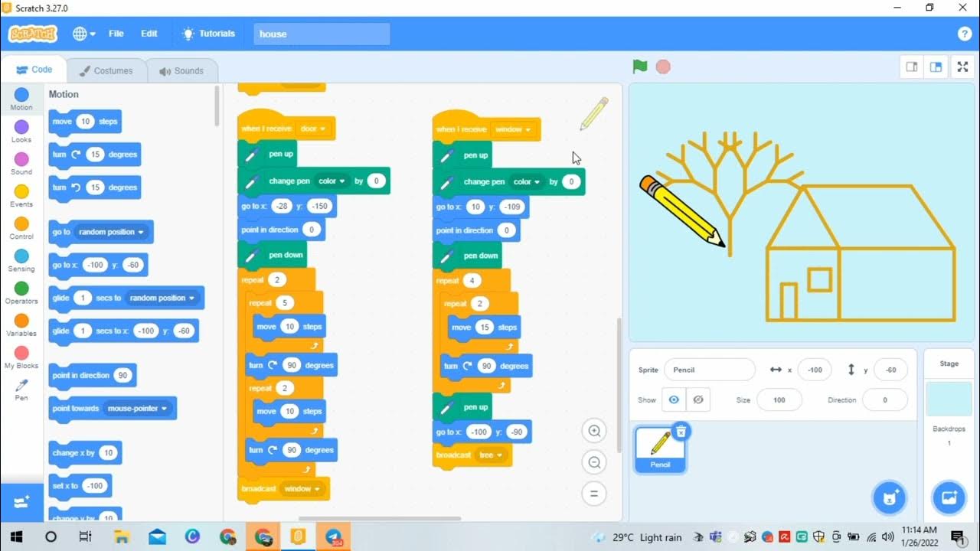
Task: Zoom in the code workspace
Action: [x=594, y=431]
